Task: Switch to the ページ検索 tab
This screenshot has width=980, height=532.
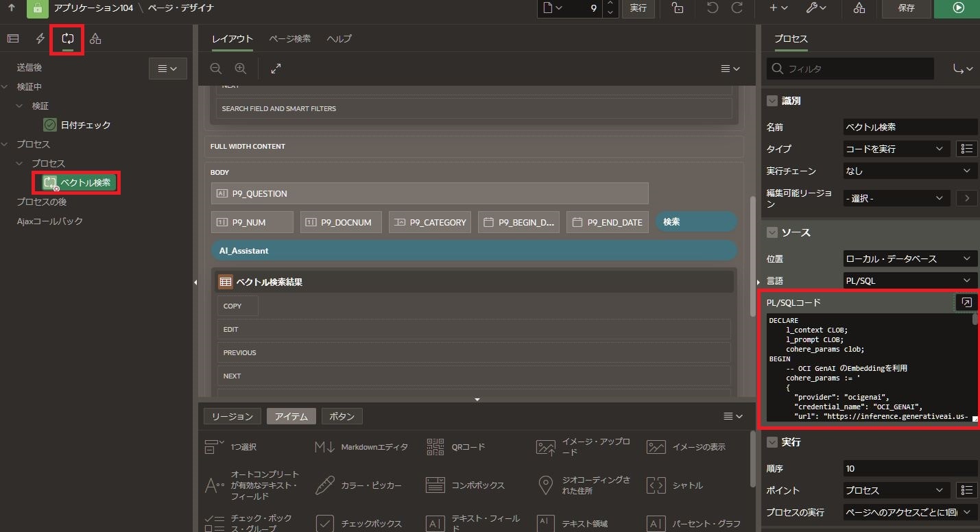Action: (x=289, y=38)
